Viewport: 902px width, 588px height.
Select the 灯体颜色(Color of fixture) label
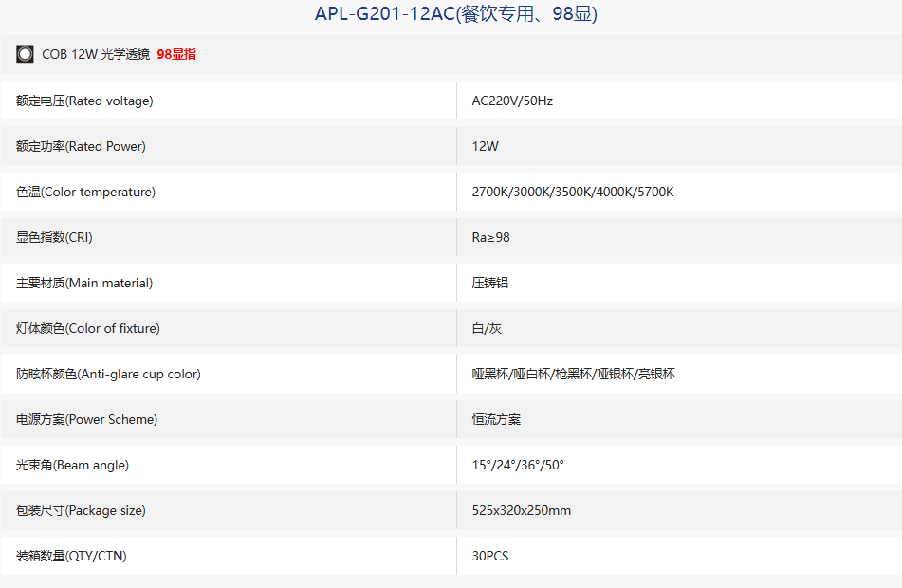88,328
